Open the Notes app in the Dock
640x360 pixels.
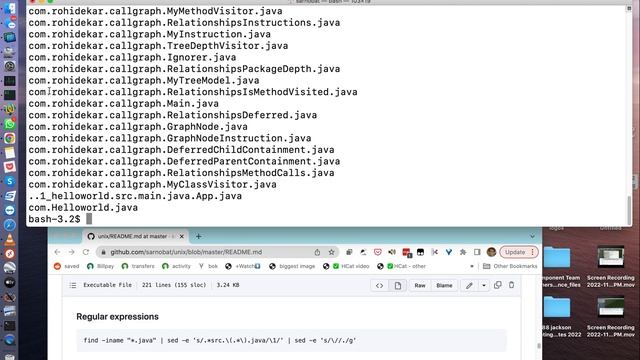click(x=9, y=153)
